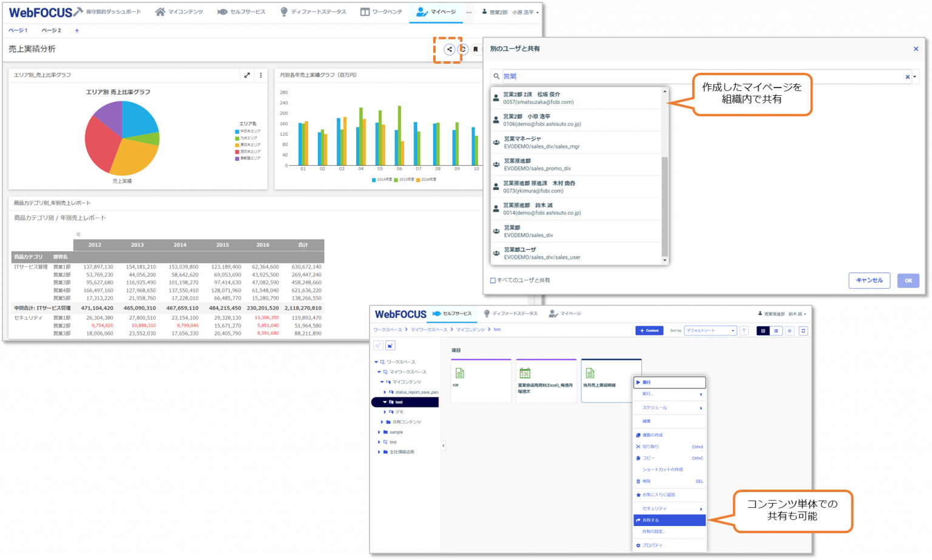The height and width of the screenshot is (560, 932).
Task: Open the kebab menu on エリア別_売上比率グラフ panel
Action: click(260, 75)
